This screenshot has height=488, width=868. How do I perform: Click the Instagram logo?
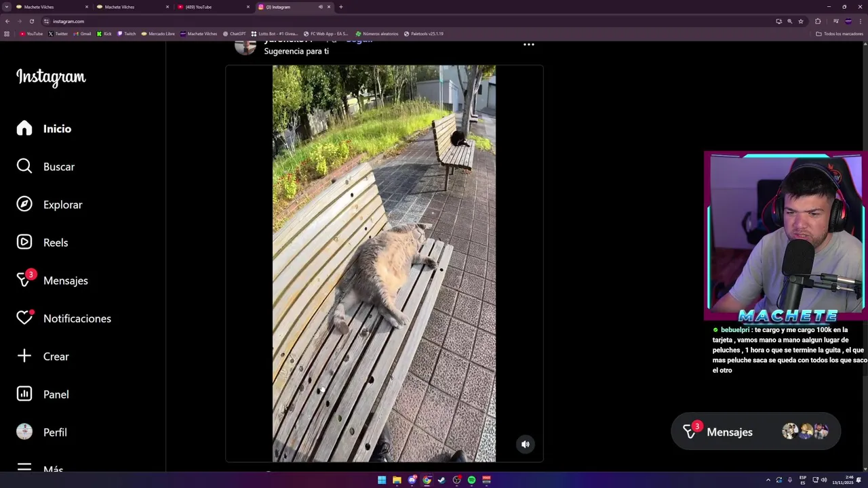click(51, 77)
